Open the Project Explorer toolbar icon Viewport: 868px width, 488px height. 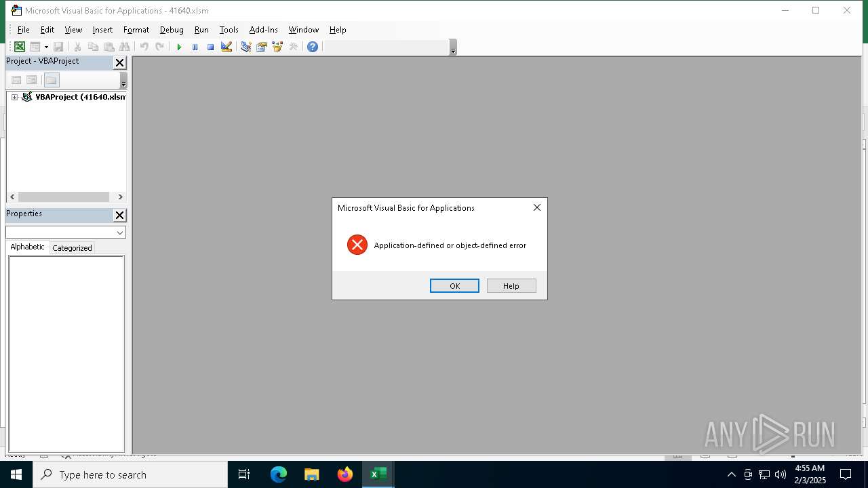pos(245,47)
